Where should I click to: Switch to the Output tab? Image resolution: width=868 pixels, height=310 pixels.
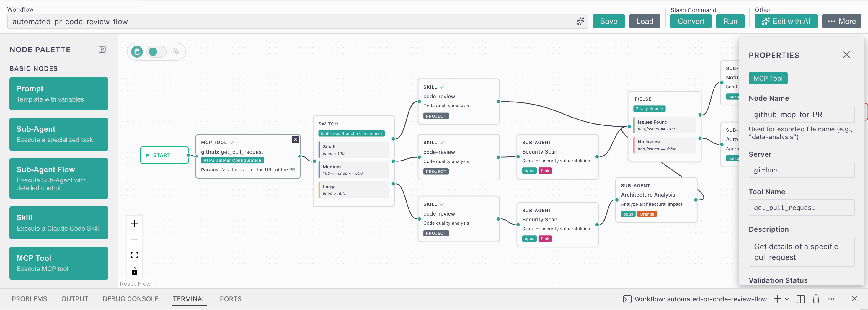click(x=75, y=299)
